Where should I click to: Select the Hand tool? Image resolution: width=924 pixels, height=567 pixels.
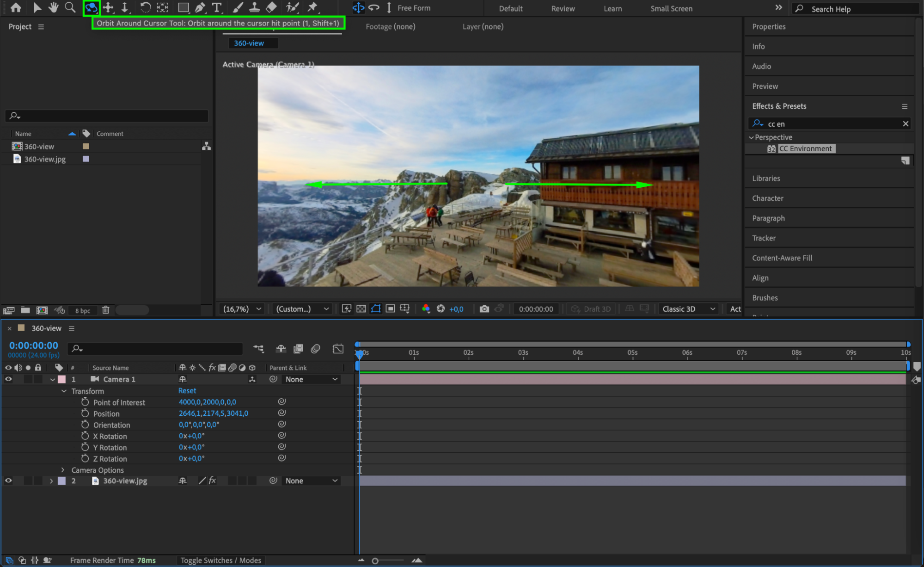(x=54, y=7)
